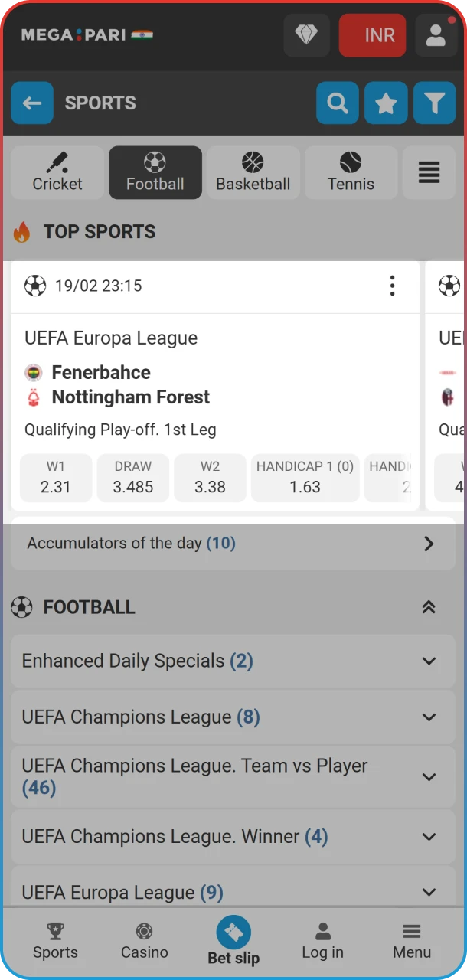
Task: Select the Casino icon in bottom navigation
Action: coord(144,942)
